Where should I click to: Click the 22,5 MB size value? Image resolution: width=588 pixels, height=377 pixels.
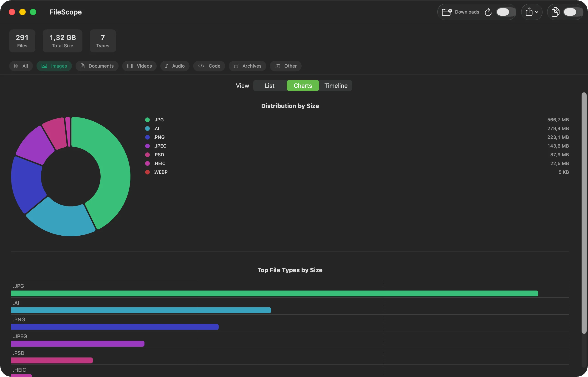coord(559,163)
